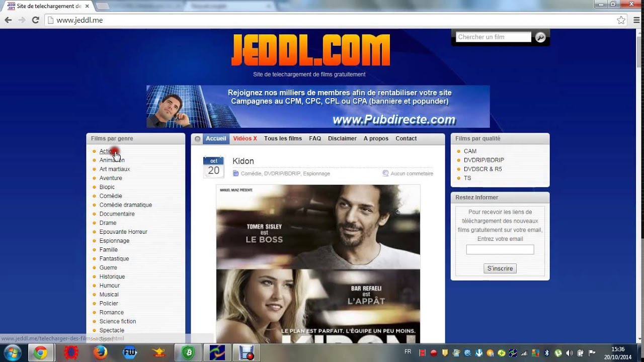Viewport: 644px width, 362px height.
Task: Click the search magnifier icon
Action: click(x=540, y=37)
